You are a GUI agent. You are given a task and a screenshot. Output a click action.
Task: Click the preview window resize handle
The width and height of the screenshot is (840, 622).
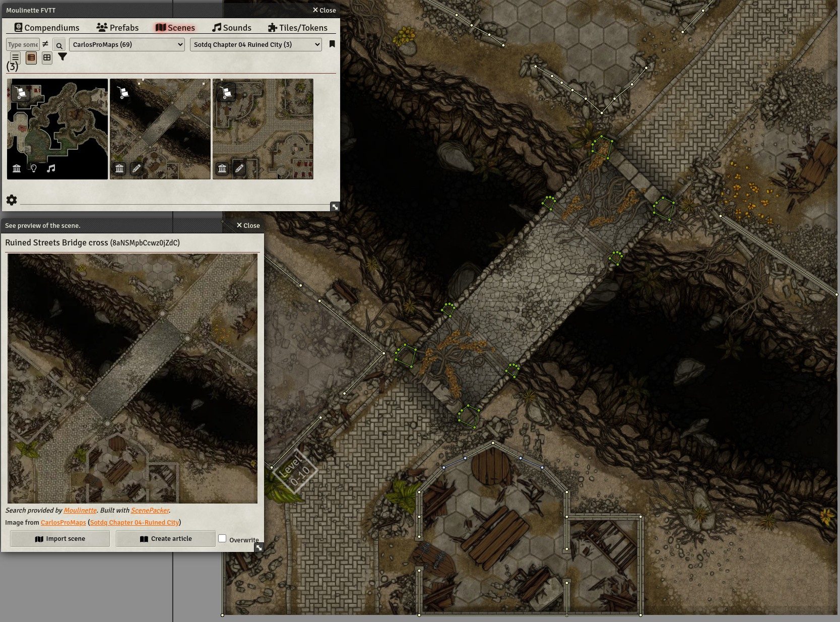259,547
